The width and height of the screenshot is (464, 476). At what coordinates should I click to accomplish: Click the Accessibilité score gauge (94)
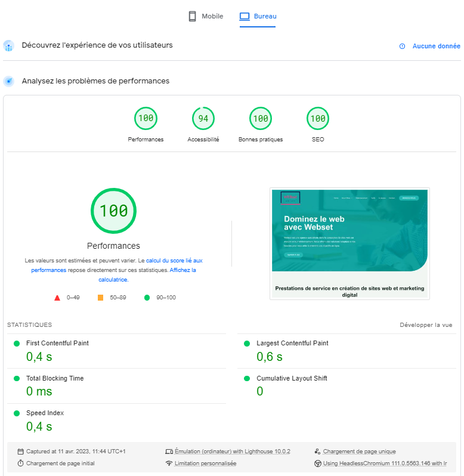(x=203, y=119)
